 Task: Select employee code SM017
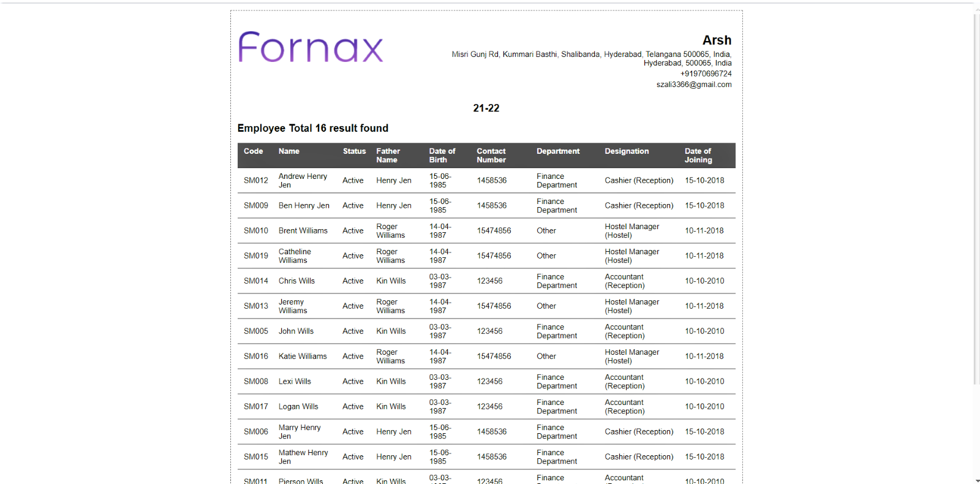[256, 407]
